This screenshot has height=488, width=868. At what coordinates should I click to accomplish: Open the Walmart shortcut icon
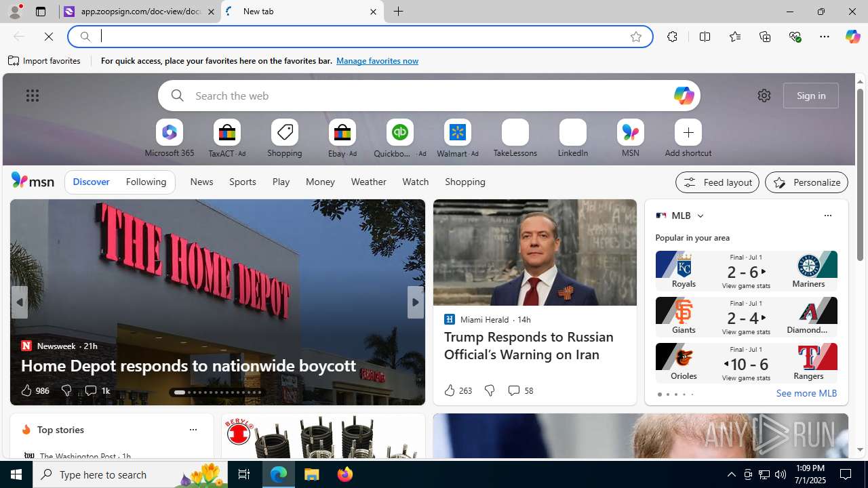click(x=458, y=132)
